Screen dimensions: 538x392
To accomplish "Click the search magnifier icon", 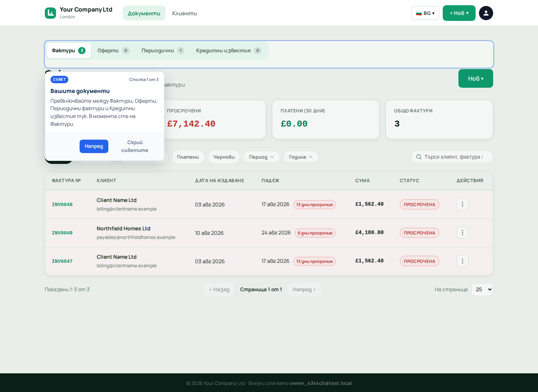I will 419,157.
